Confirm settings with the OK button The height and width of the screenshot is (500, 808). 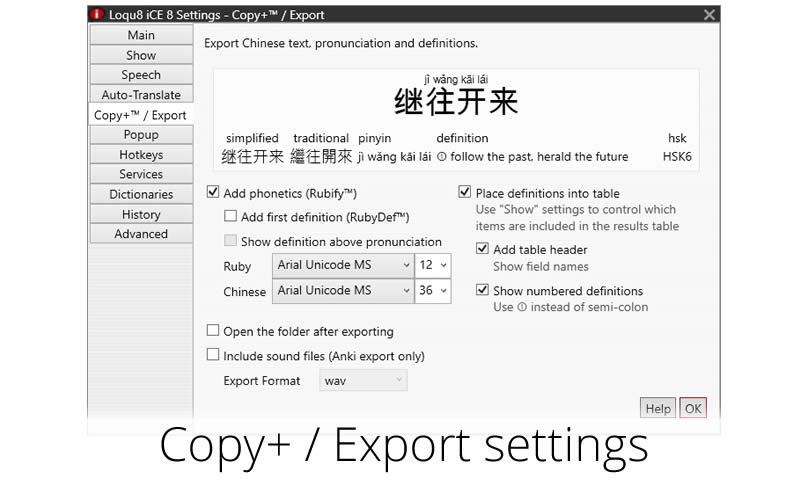pyautogui.click(x=693, y=408)
